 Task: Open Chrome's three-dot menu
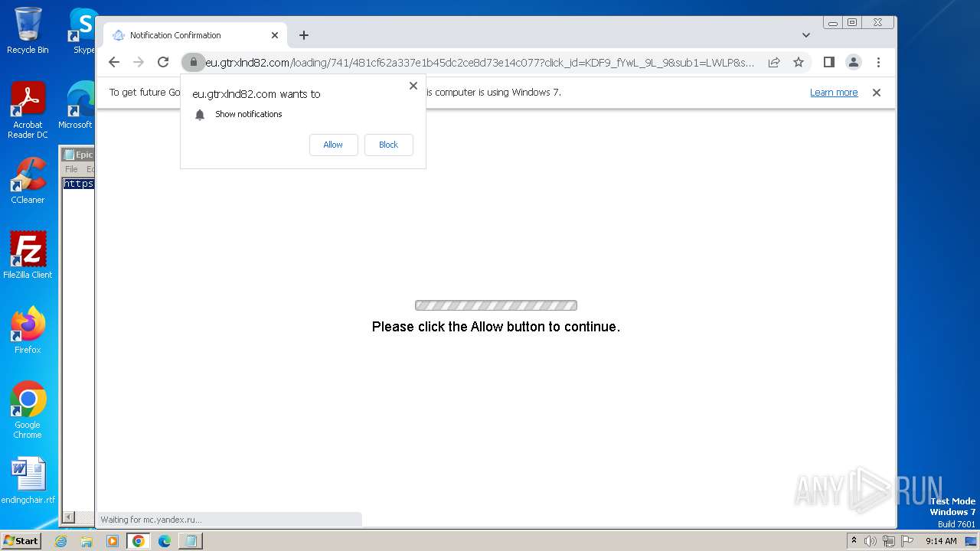point(878,62)
